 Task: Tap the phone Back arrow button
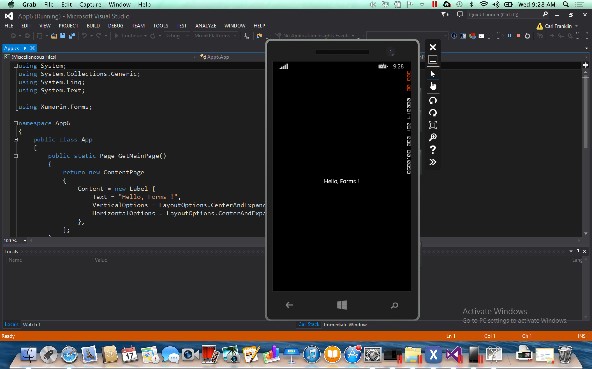(x=289, y=305)
